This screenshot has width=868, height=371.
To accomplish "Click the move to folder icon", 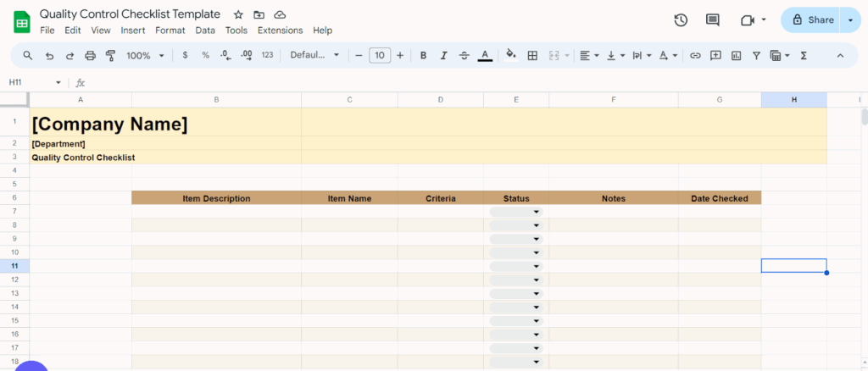I will (259, 15).
